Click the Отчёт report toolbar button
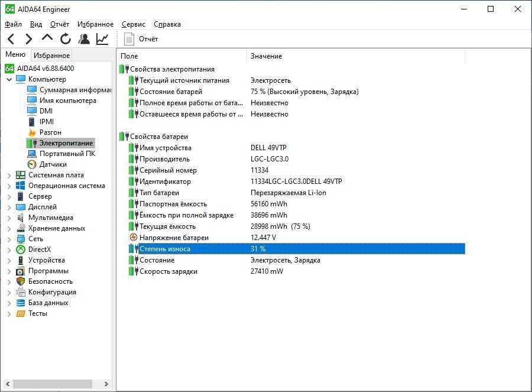This screenshot has width=532, height=392. click(x=141, y=39)
